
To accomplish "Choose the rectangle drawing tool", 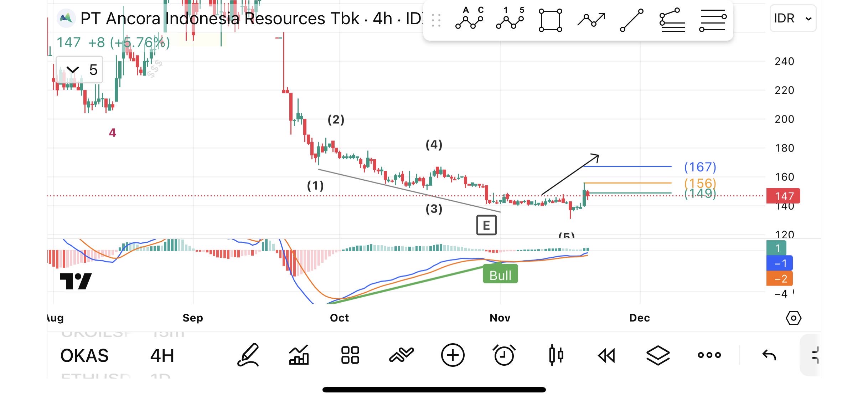I will point(550,20).
